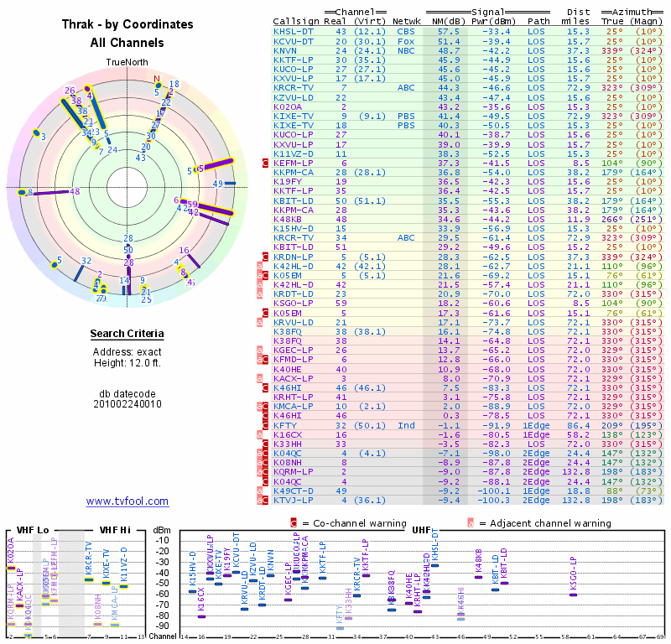Click the KSGO-LP signal bar in UHF chart
671x644 pixels.
574,594
